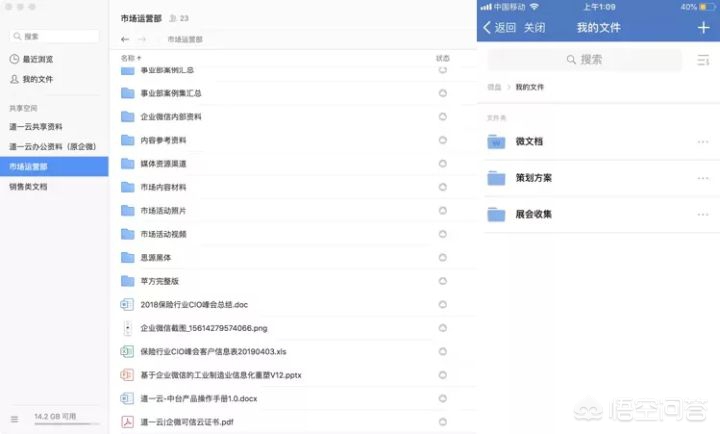
Task: Click sync status icon for 企业微信内部资料
Action: click(x=443, y=117)
